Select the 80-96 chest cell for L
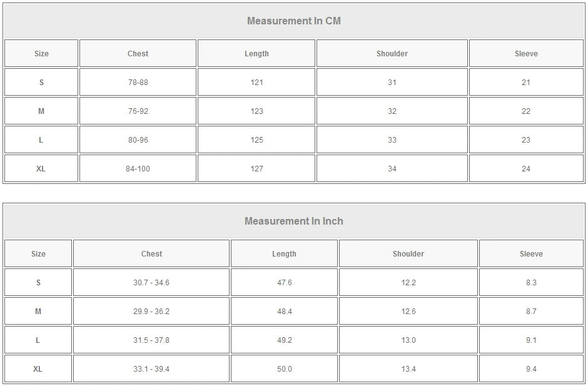The height and width of the screenshot is (386, 588). click(x=138, y=140)
